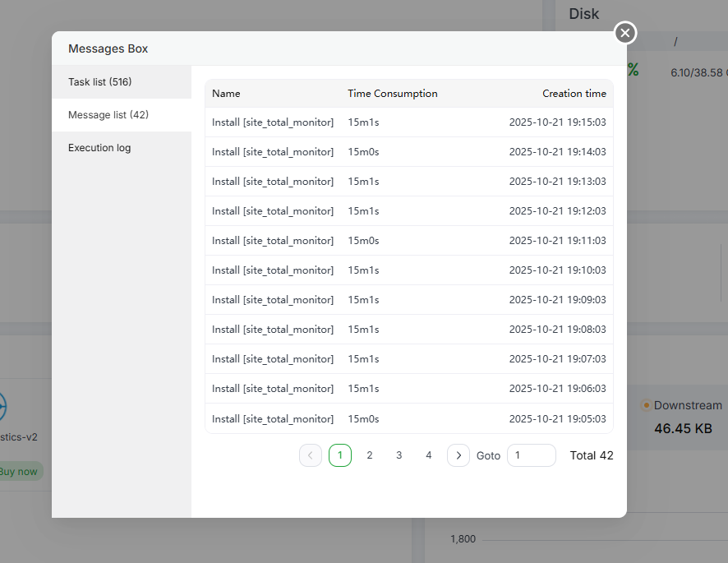
Task: Click the Time Consumption column header
Action: [392, 94]
